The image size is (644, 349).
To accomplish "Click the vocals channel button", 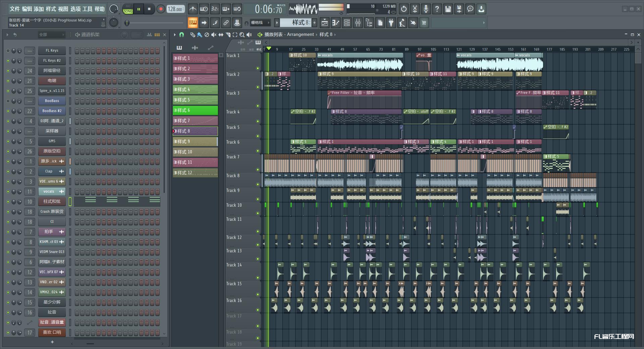I will pyautogui.click(x=52, y=192).
